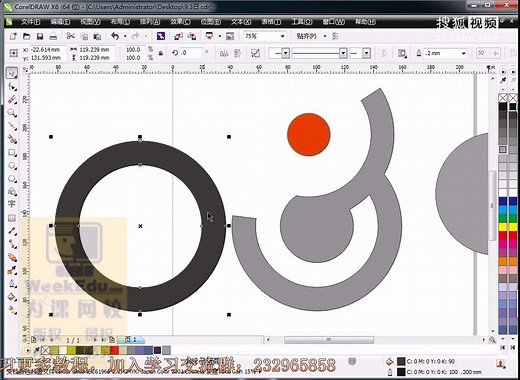Select the Zoom magnifier tool
This screenshot has width=520, height=380.
tap(12, 113)
